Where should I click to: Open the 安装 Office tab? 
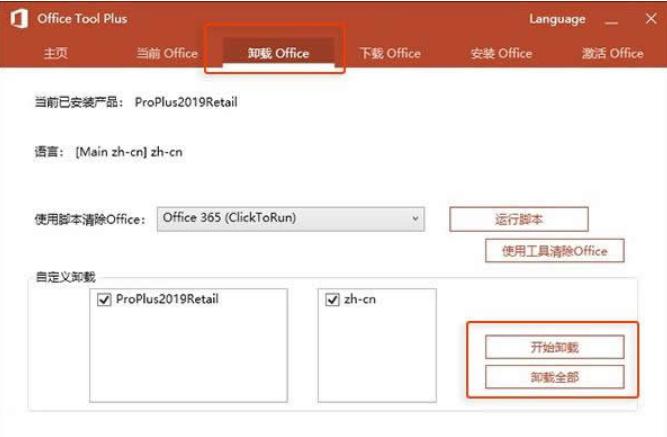pyautogui.click(x=502, y=53)
